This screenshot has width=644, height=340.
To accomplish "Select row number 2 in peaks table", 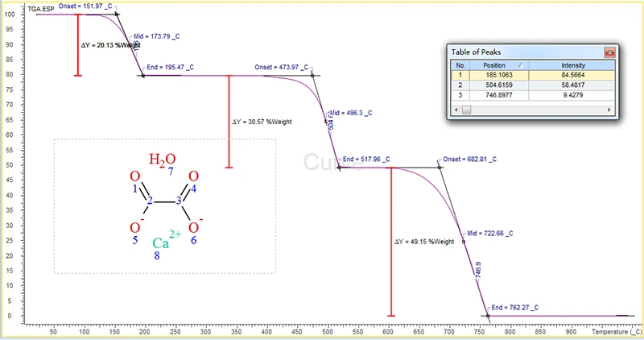I will 460,85.
